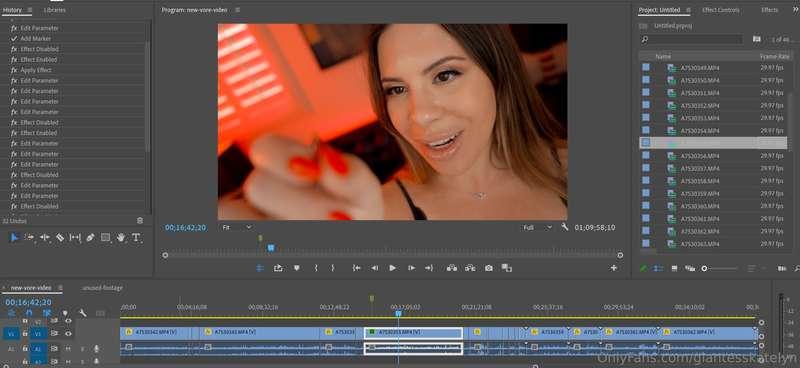Click Export/share icon under program monitor
The width and height of the screenshot is (800, 368).
pos(278,268)
